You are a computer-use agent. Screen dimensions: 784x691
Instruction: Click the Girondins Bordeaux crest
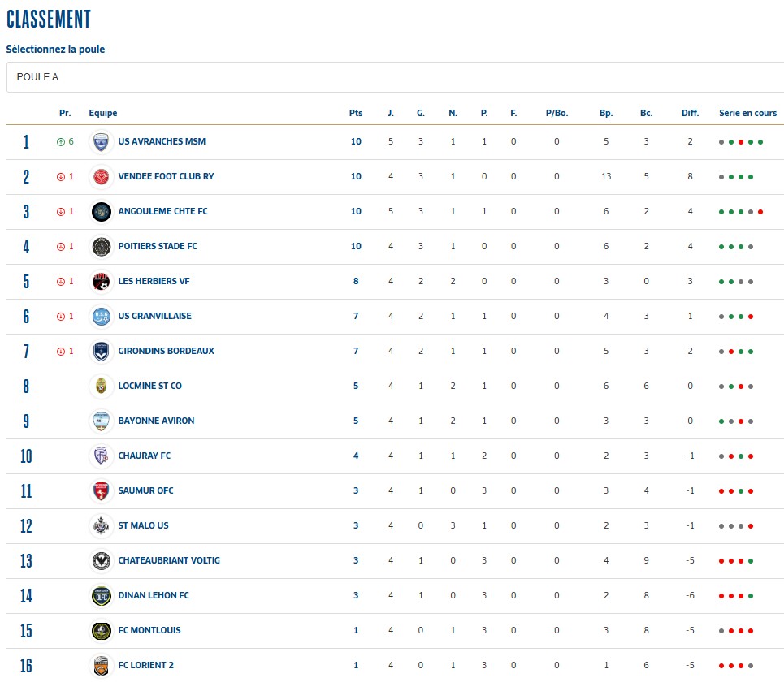point(101,352)
